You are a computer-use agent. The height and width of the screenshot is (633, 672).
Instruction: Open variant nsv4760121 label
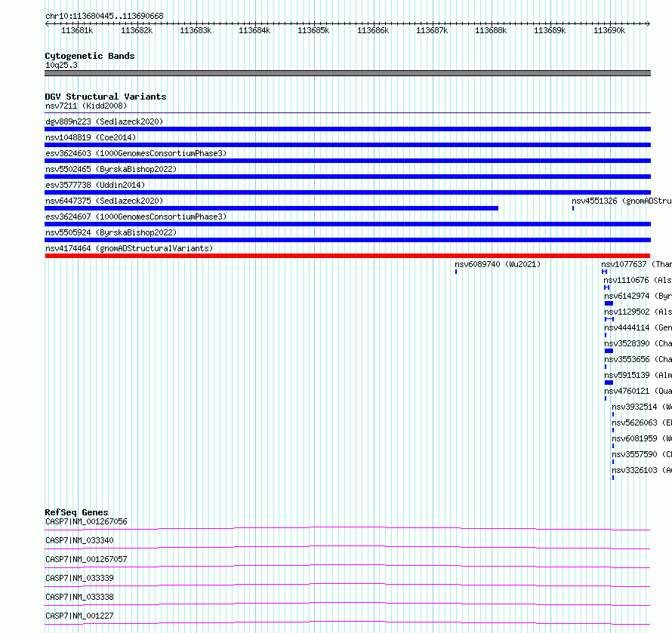coord(638,391)
